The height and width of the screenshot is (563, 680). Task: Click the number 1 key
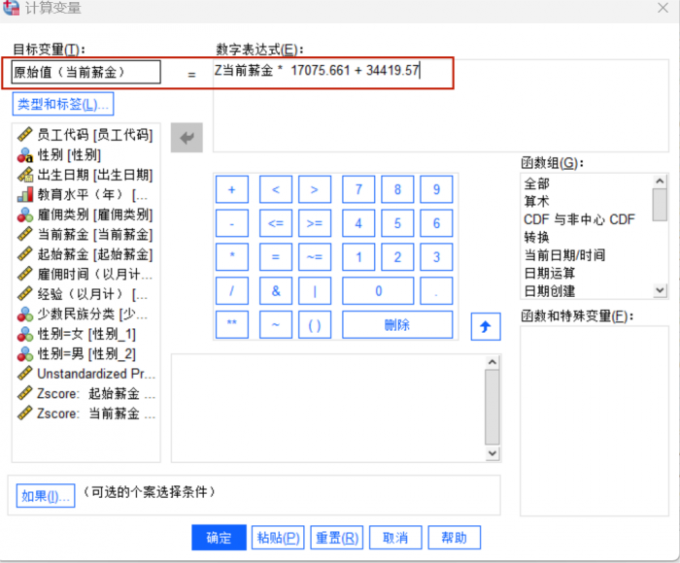359,257
